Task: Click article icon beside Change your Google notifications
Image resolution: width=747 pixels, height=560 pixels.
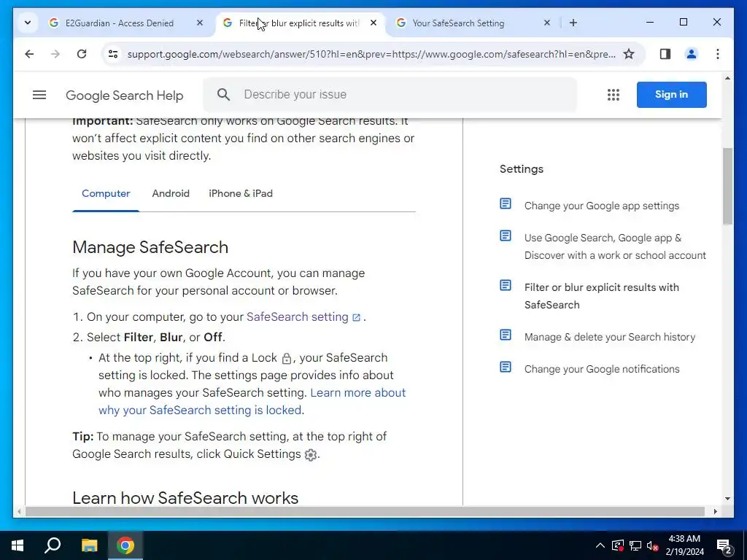Action: tap(506, 367)
